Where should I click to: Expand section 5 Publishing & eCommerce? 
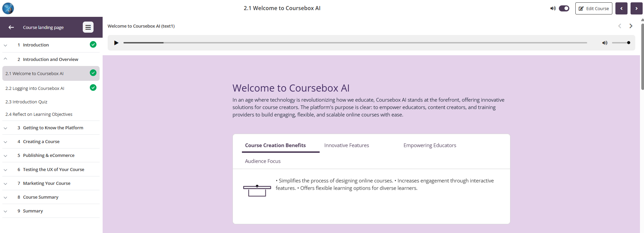(x=5, y=156)
